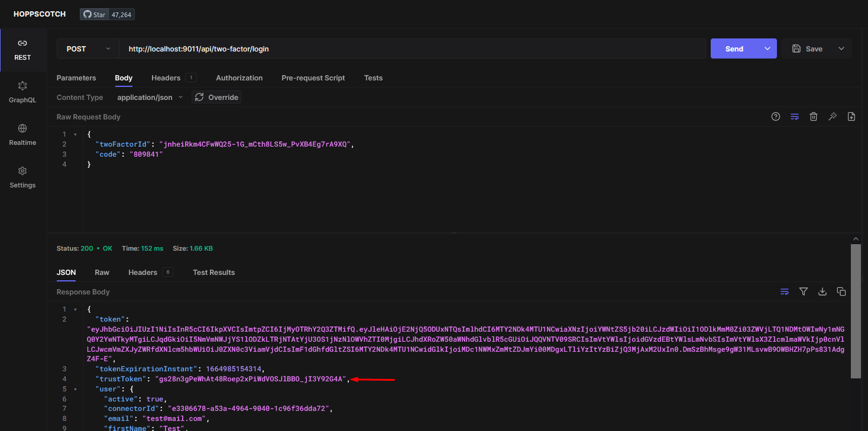Click the 47,264 star count
This screenshot has height=431, width=868.
(121, 14)
